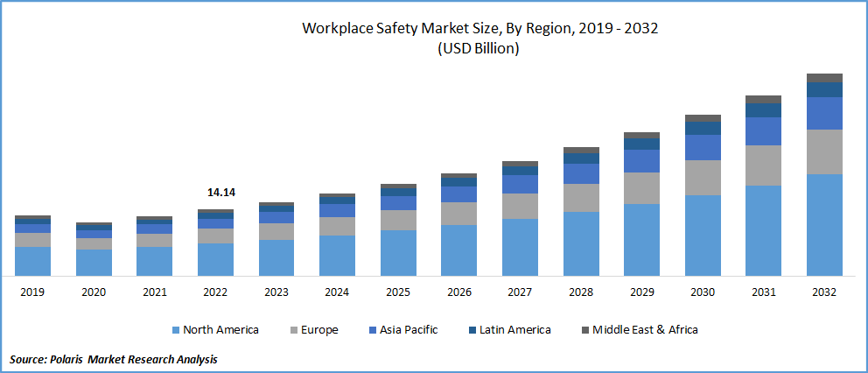Click the 2023 axis label
The width and height of the screenshot is (868, 373).
[x=276, y=292]
